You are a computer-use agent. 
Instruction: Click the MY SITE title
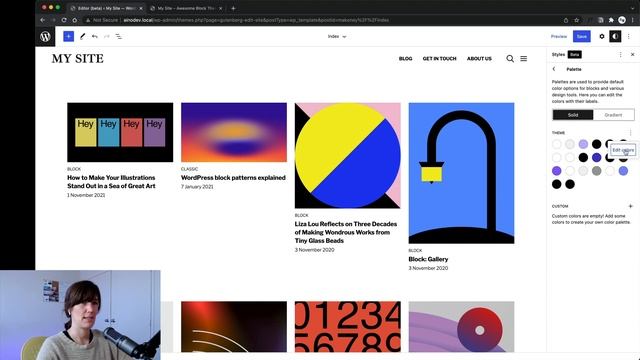(78, 59)
